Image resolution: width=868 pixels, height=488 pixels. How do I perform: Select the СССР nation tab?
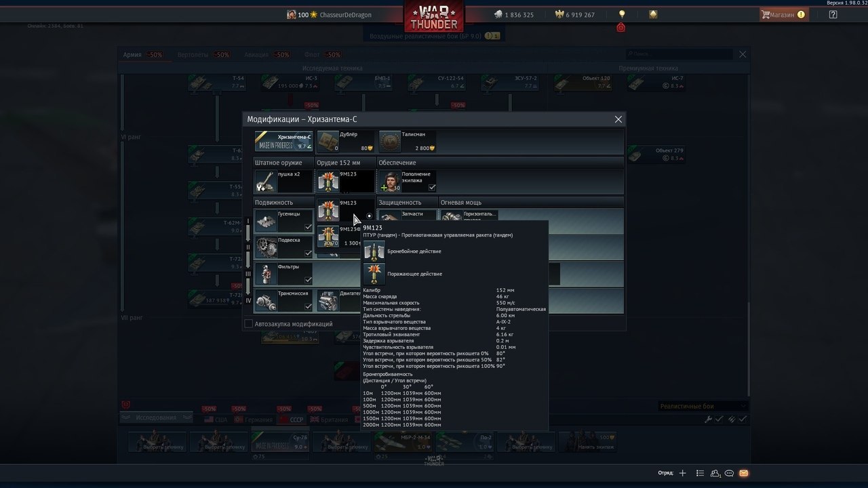[x=292, y=420]
